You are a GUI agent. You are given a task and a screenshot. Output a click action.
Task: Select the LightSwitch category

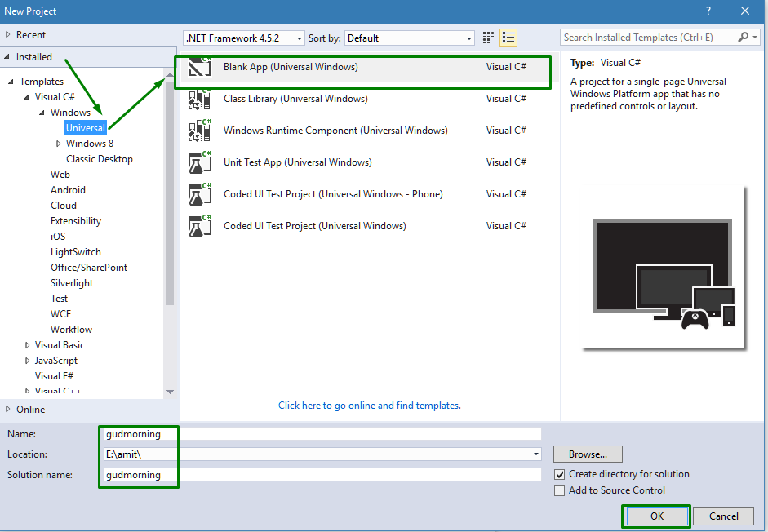tap(75, 252)
